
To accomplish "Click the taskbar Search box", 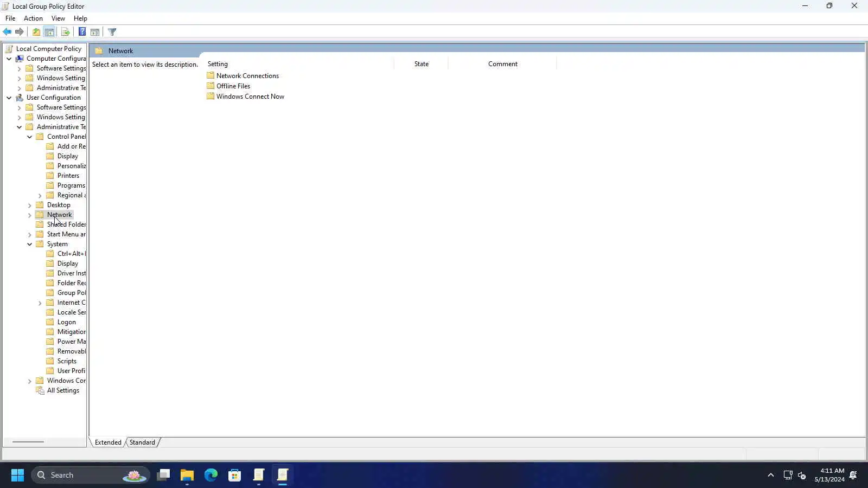I will pos(90,475).
